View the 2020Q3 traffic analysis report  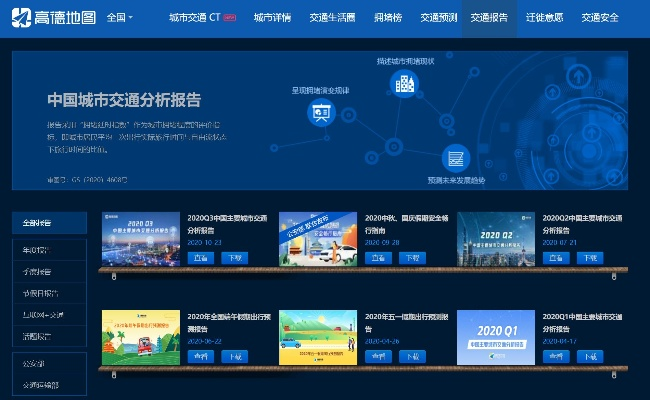[201, 257]
